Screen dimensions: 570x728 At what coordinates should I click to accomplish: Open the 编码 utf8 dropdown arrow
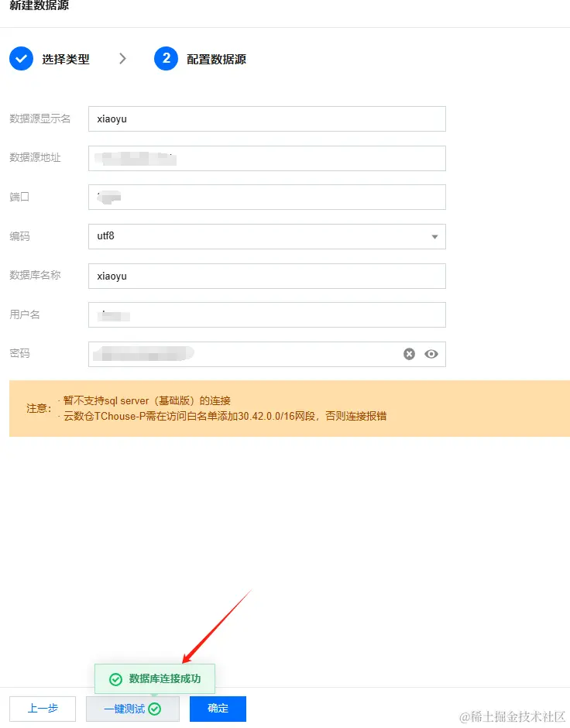point(435,237)
